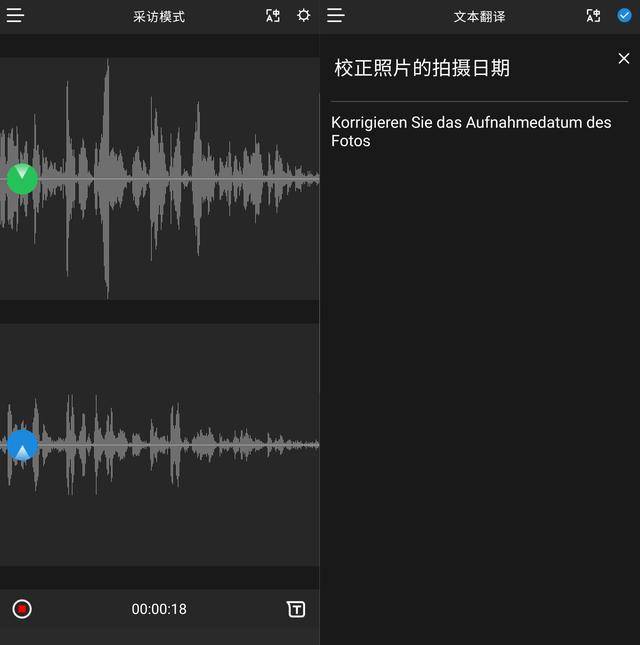Tap the Chinese input text 校正照片的拍摄日期
The image size is (640, 645).
[x=422, y=68]
